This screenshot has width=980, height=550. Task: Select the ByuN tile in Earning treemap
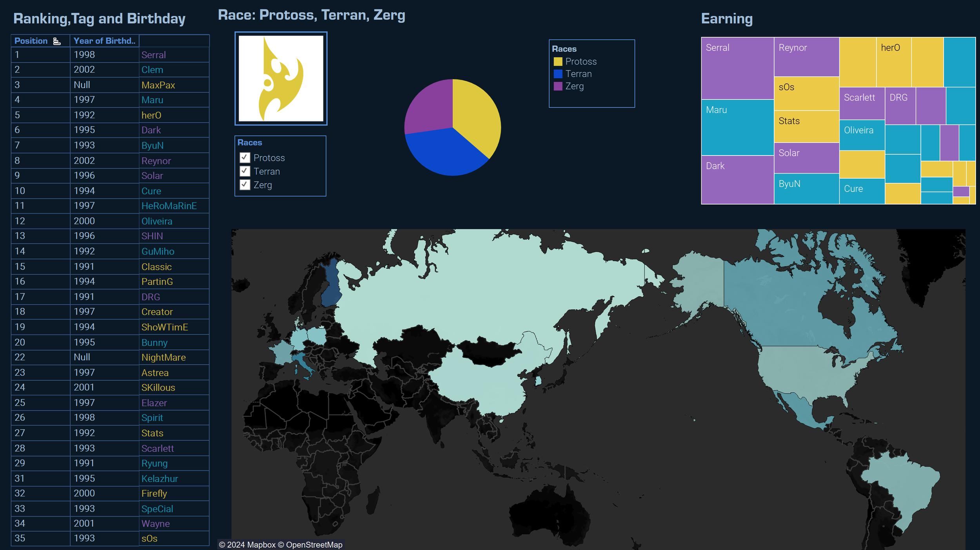coord(806,188)
